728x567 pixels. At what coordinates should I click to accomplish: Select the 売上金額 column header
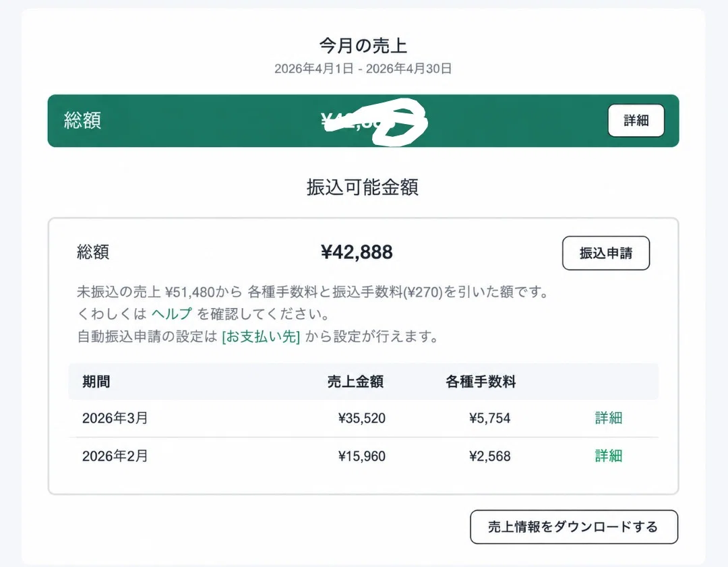coord(356,382)
